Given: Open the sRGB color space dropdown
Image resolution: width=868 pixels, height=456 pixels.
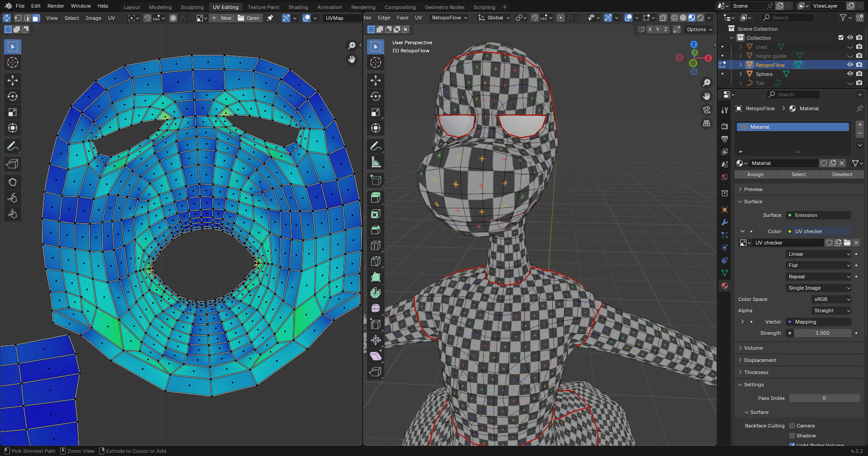Looking at the screenshot, I should click(x=832, y=299).
